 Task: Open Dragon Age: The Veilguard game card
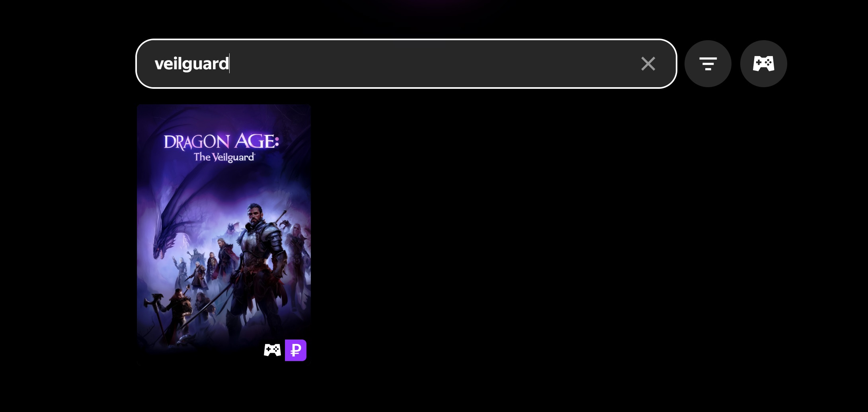pyautogui.click(x=224, y=234)
